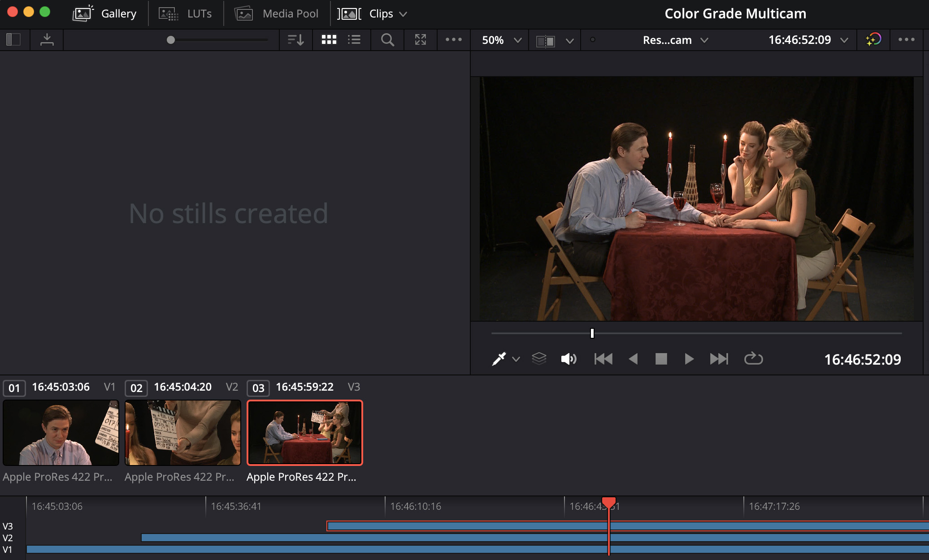The height and width of the screenshot is (560, 929).
Task: Click the expand gallery view icon
Action: 420,40
